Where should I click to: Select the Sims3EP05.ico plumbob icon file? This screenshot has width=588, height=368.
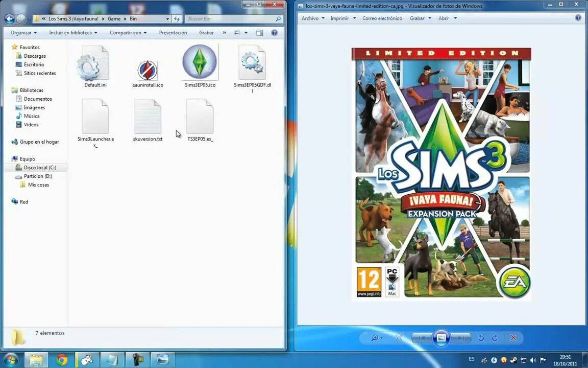coord(200,62)
